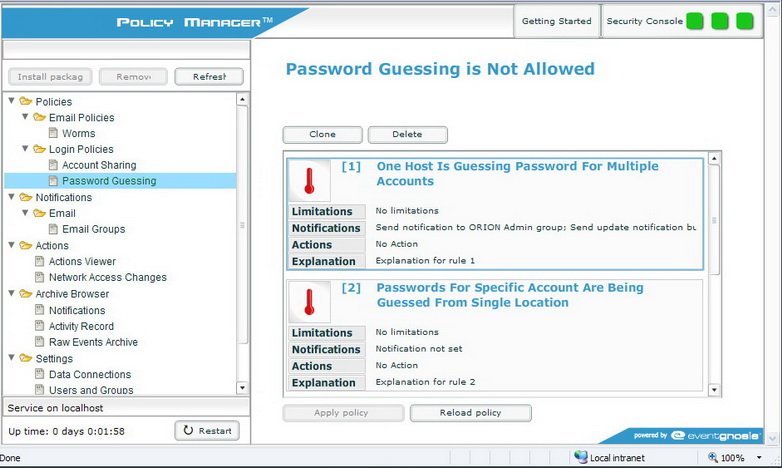Click the zoom magnifier icon in status bar
Image resolution: width=782 pixels, height=468 pixels.
point(713,457)
